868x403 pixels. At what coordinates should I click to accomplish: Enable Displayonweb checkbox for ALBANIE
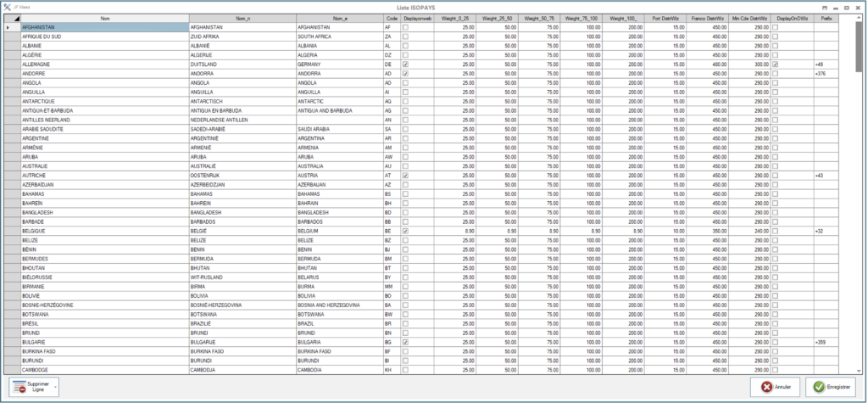[x=405, y=46]
